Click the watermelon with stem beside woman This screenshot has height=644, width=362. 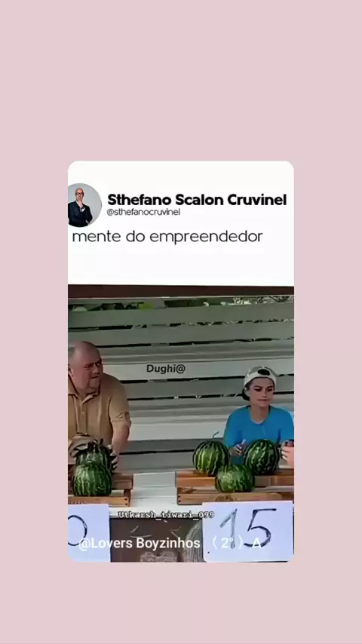click(211, 458)
